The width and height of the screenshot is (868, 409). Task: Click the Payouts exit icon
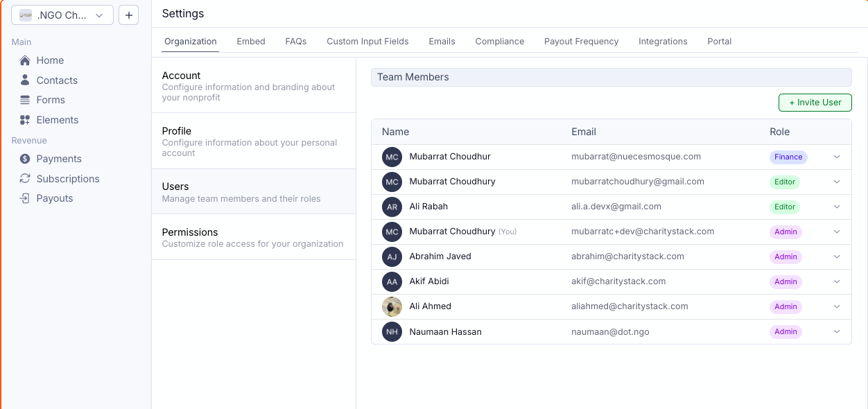25,198
